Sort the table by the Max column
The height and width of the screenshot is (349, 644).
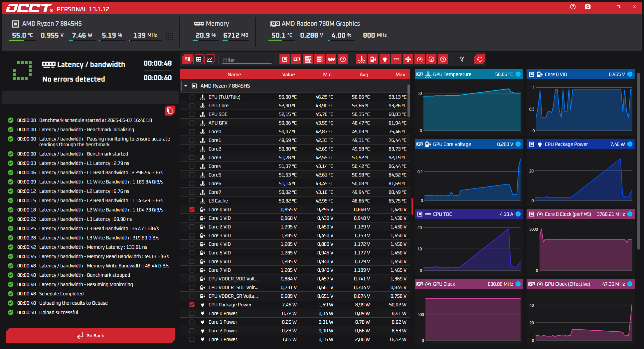pyautogui.click(x=400, y=75)
